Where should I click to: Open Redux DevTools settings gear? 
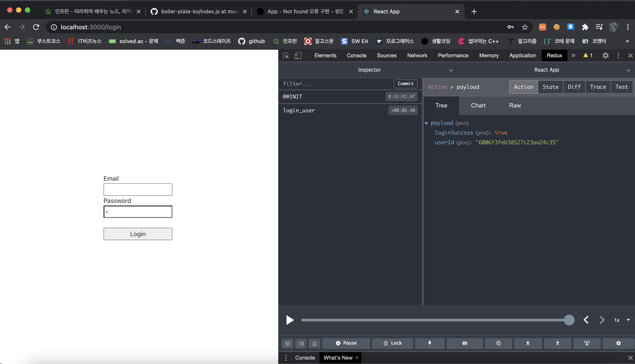click(x=618, y=343)
